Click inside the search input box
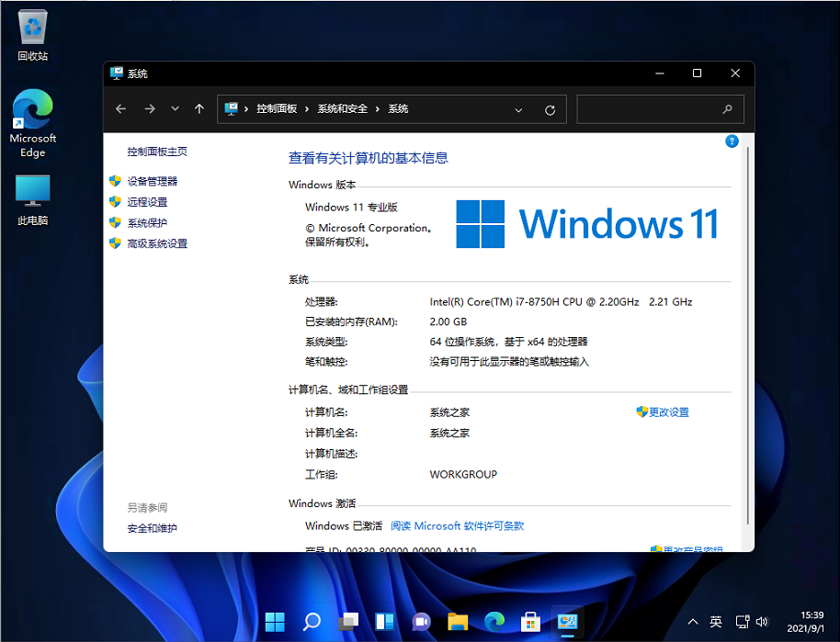 coord(657,108)
